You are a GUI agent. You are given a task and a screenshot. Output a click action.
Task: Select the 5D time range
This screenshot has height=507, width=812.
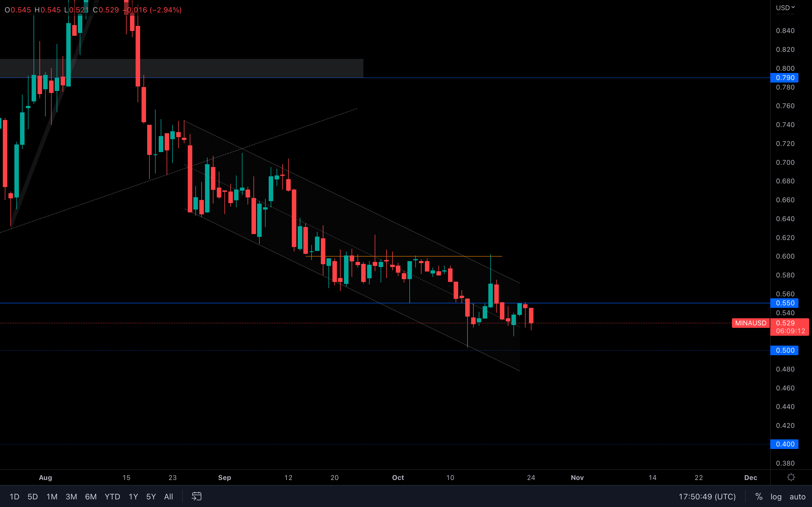pyautogui.click(x=32, y=497)
